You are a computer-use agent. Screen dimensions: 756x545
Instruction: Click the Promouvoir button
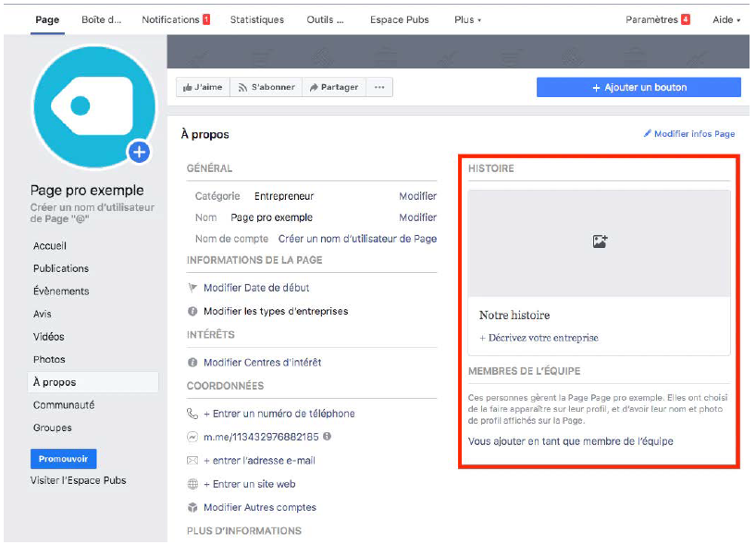click(x=63, y=459)
